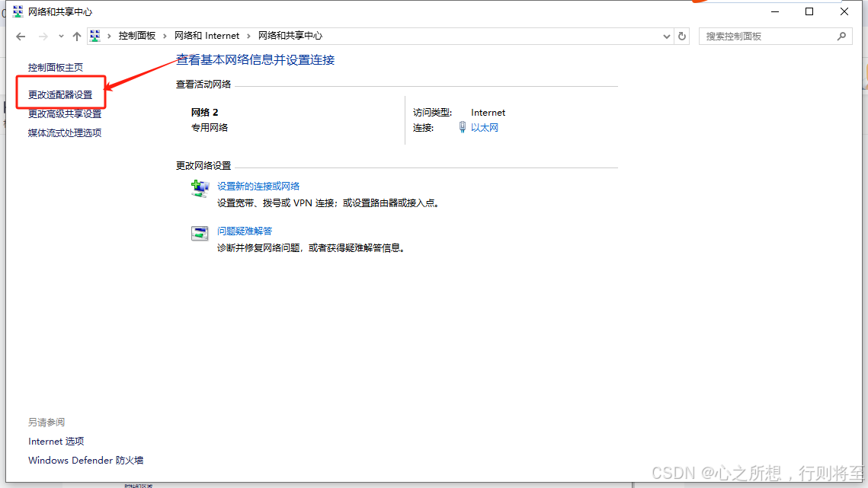Viewport: 868px width, 488px height.
Task: Open 媒体流式处理选项 link
Action: click(x=65, y=133)
